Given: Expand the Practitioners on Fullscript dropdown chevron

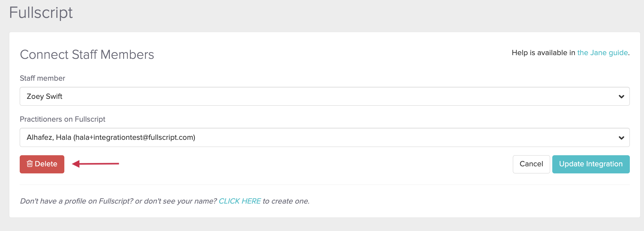Looking at the screenshot, I should point(621,138).
